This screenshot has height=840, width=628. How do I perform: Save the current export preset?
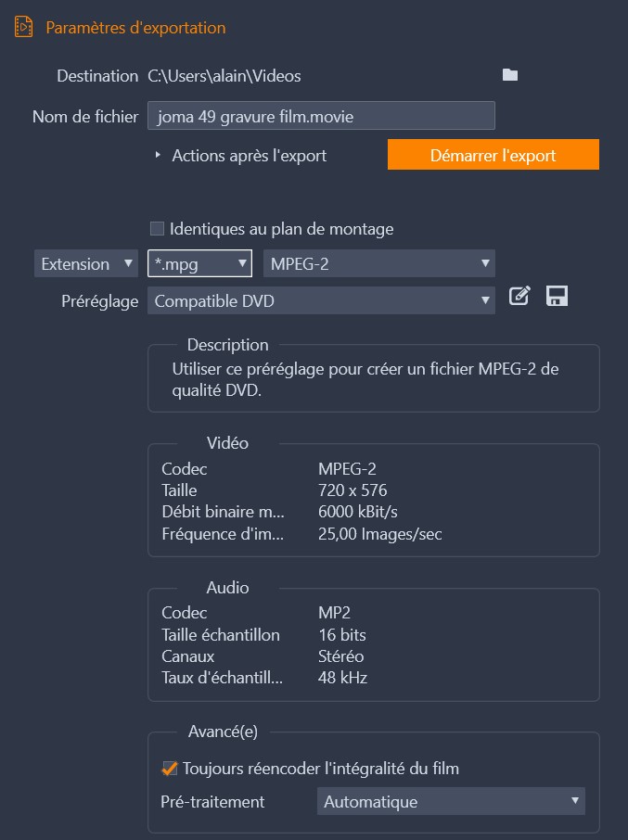tap(557, 297)
